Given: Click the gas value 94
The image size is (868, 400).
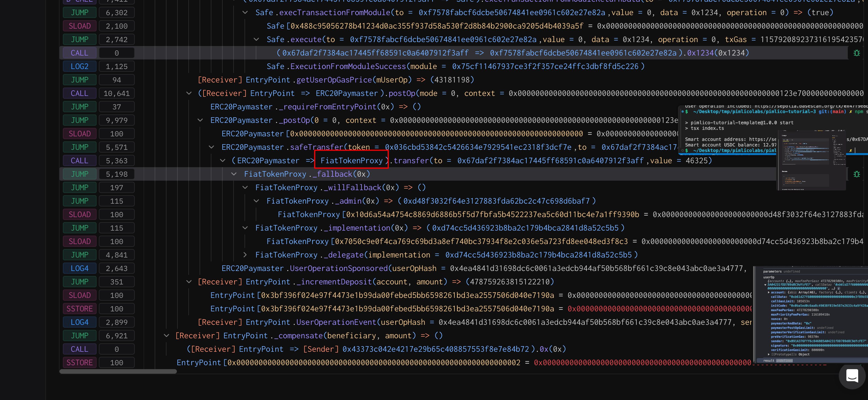Looking at the screenshot, I should pos(117,80).
